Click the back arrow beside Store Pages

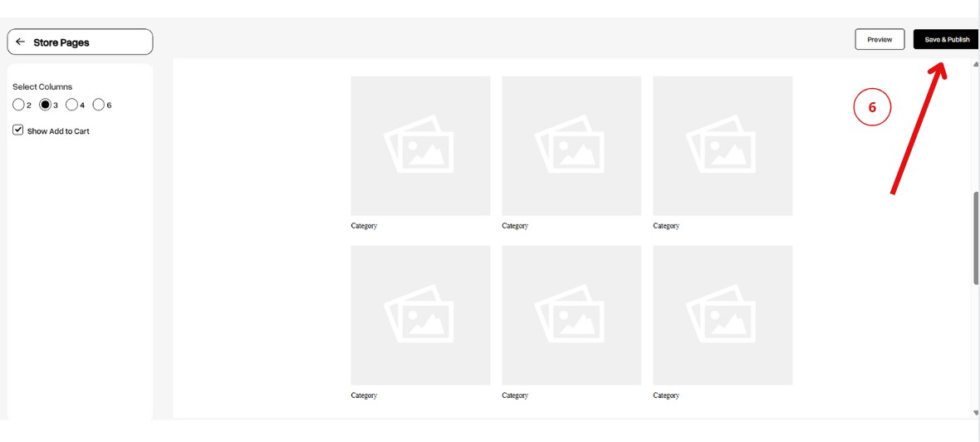coord(20,42)
